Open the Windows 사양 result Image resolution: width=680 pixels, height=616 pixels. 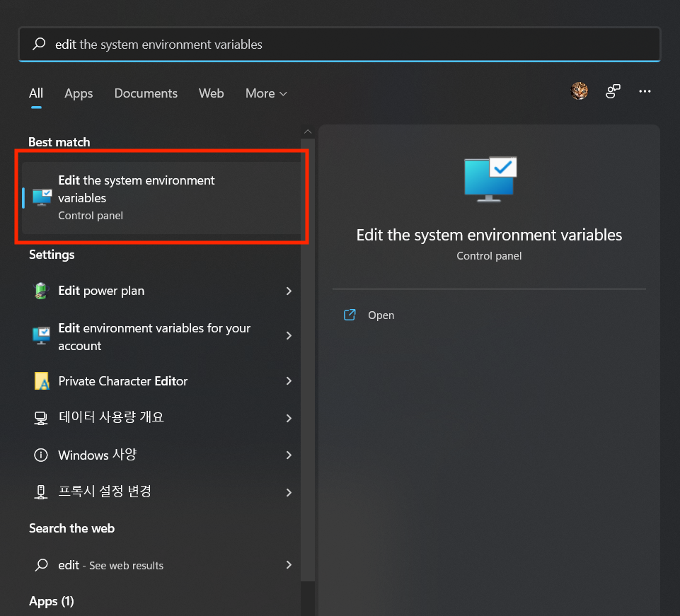161,455
